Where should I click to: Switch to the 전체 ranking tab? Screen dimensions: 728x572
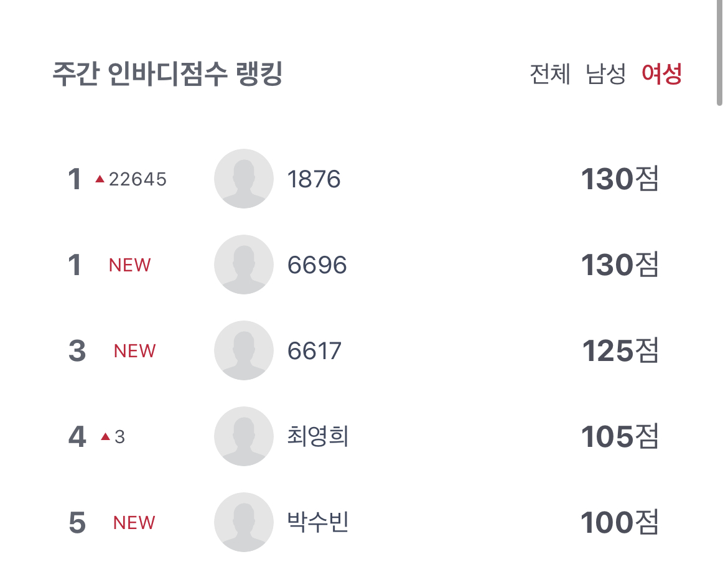tap(550, 75)
